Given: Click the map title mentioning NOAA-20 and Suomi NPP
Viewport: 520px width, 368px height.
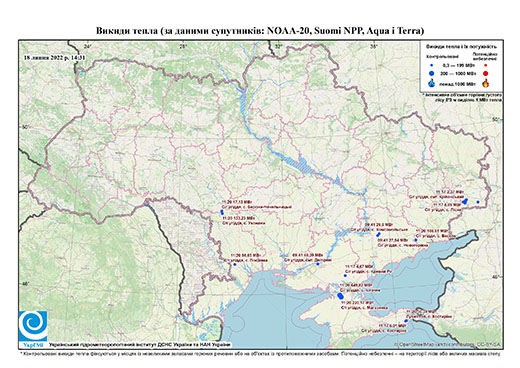Looking at the screenshot, I should (260, 31).
